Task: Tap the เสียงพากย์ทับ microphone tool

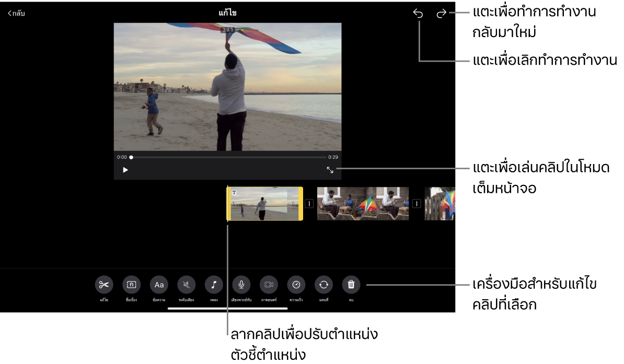Action: 241,285
